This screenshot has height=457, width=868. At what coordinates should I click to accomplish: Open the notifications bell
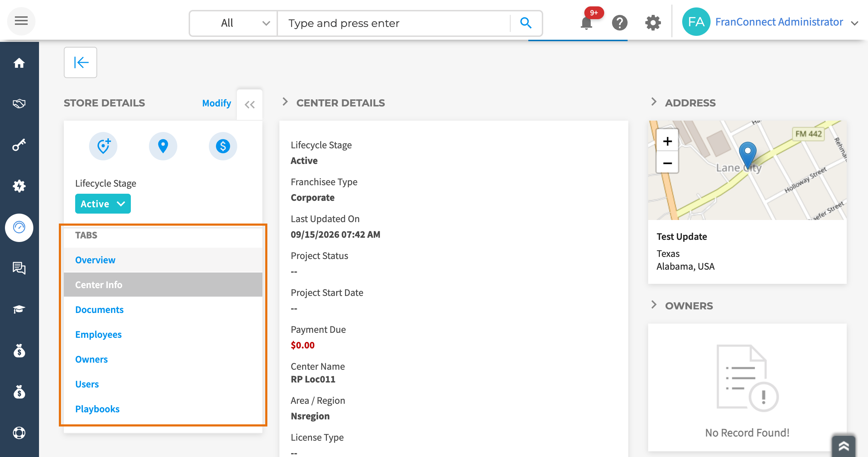586,23
